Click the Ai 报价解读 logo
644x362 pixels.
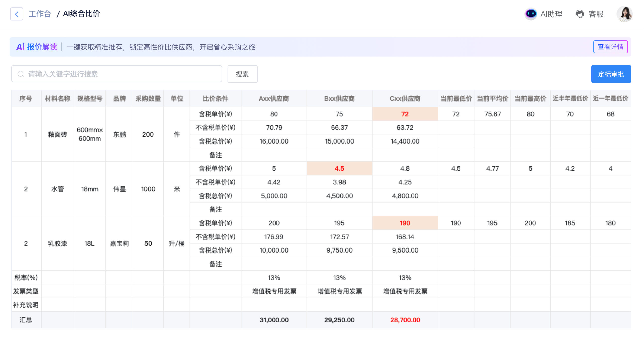point(37,47)
